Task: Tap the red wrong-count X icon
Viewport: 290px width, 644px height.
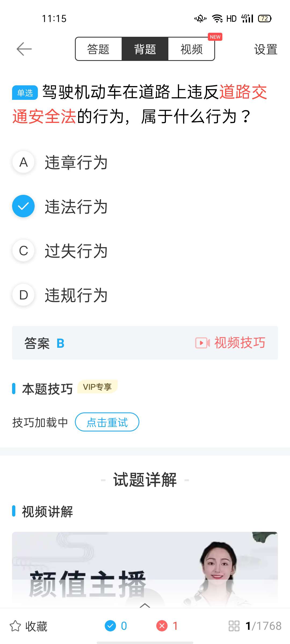Action: pos(162,626)
